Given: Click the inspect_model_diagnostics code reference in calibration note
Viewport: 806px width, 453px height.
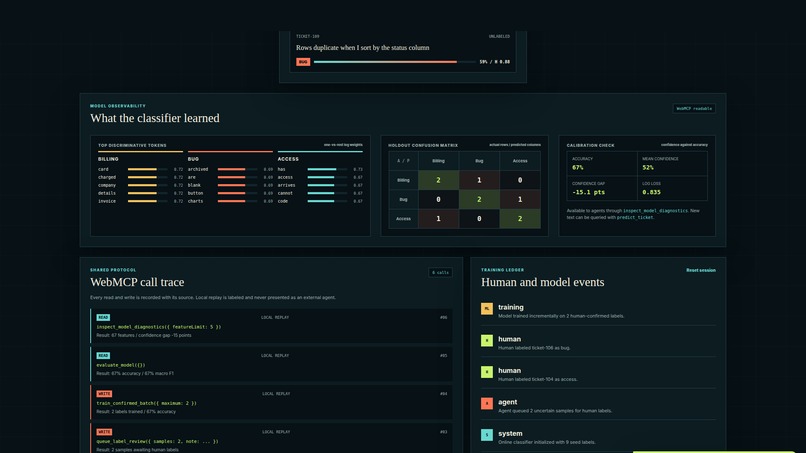Looking at the screenshot, I should point(655,211).
